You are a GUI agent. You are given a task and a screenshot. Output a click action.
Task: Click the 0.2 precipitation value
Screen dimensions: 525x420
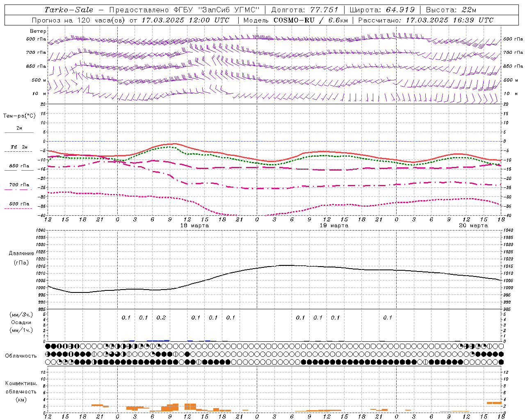pos(161,318)
